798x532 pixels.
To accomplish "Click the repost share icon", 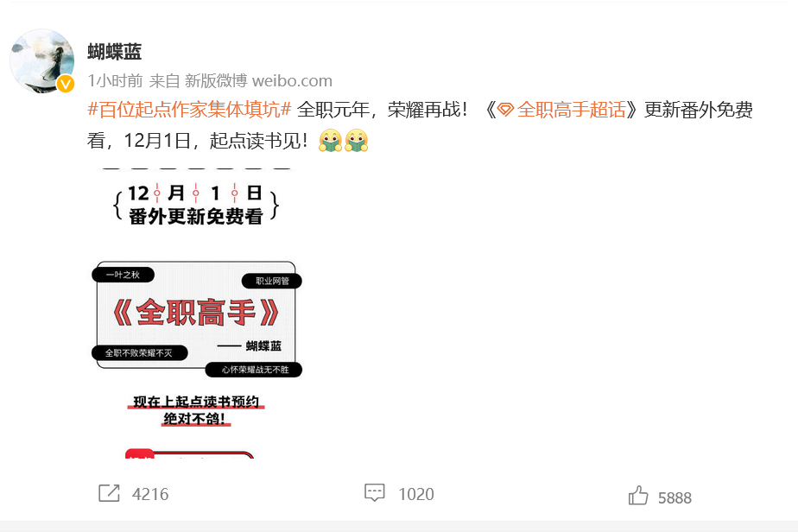I will pyautogui.click(x=109, y=493).
